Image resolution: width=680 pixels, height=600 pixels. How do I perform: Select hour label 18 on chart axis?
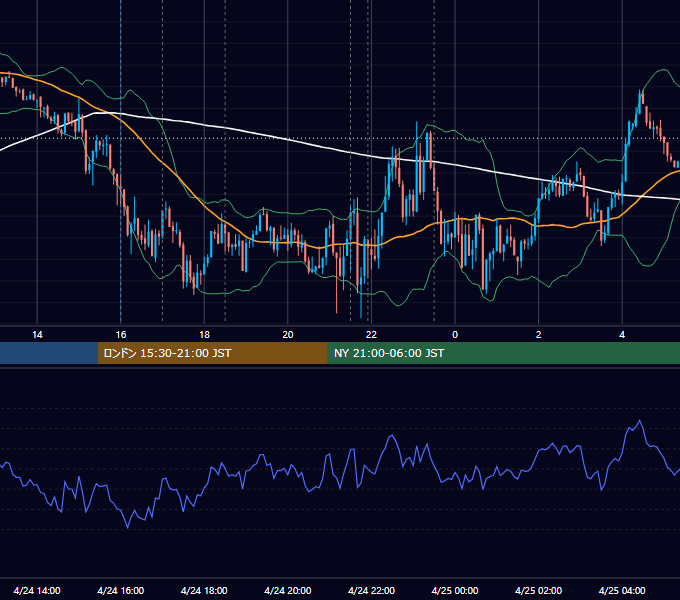click(x=204, y=335)
